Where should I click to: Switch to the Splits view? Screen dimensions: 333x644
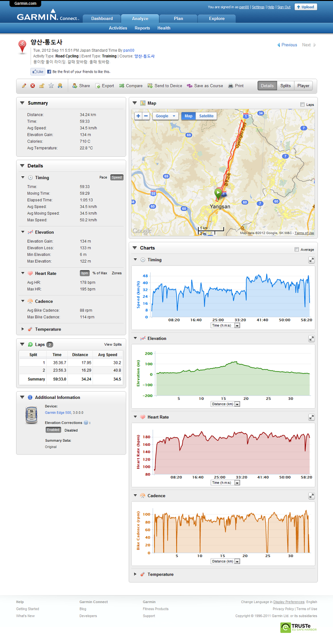click(286, 85)
